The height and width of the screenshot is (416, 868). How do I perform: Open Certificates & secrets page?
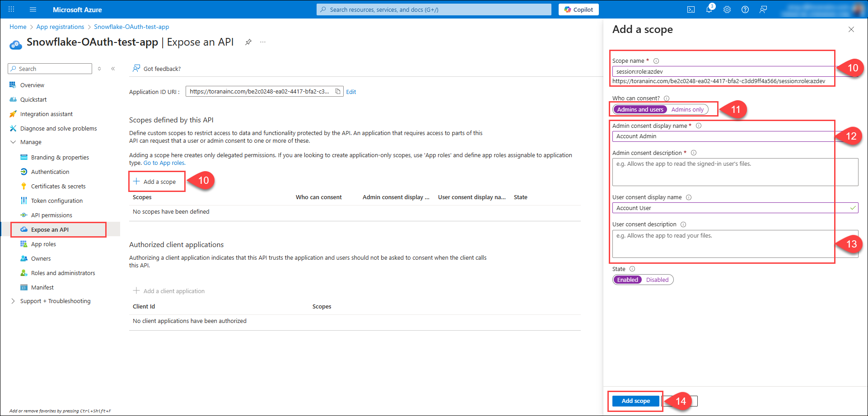point(58,186)
